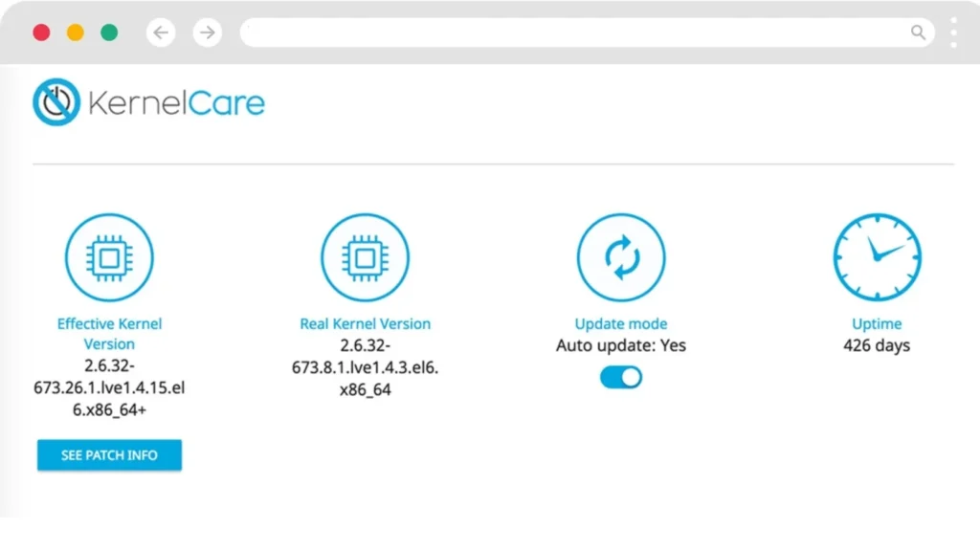Image resolution: width=980 pixels, height=551 pixels.
Task: Maximize the window with green button
Action: pyautogui.click(x=109, y=33)
